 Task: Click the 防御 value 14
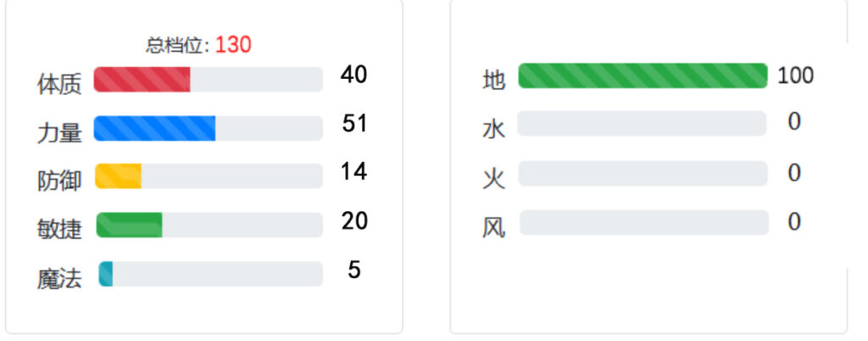(353, 171)
